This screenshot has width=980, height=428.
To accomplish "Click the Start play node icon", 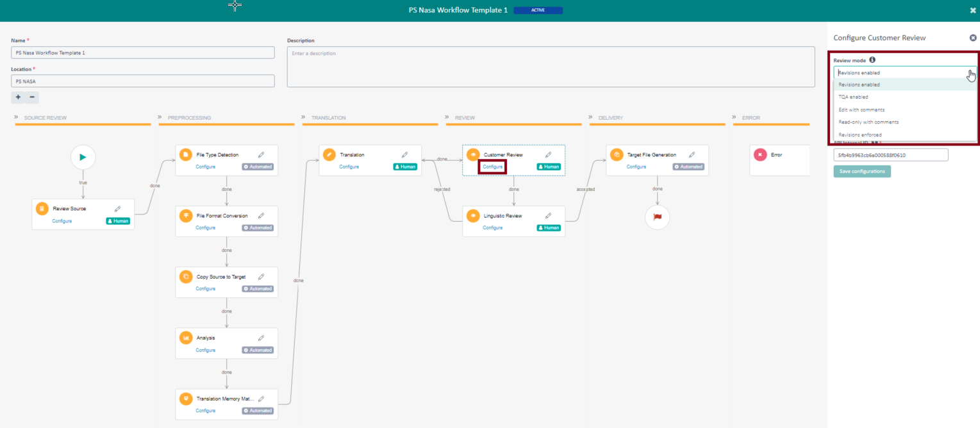I will [83, 157].
